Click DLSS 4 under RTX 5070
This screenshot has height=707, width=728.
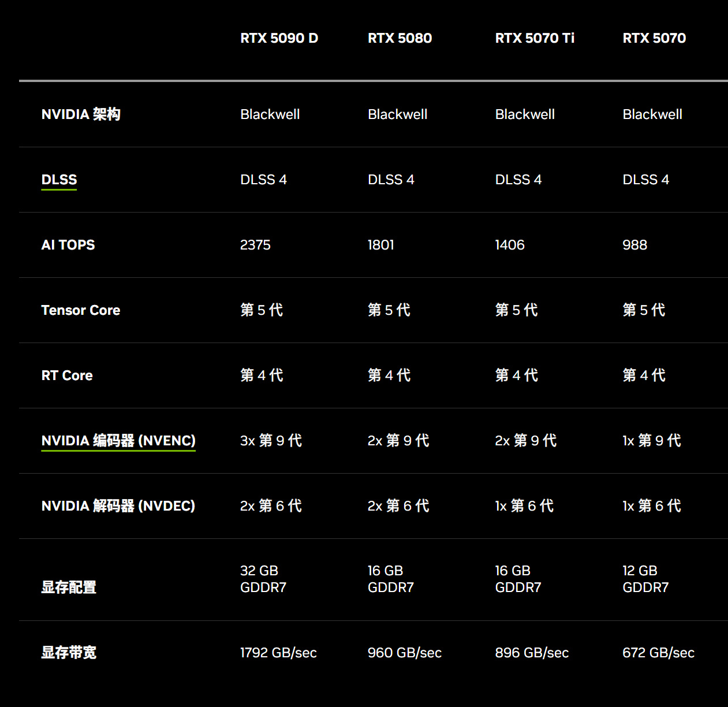(x=646, y=180)
